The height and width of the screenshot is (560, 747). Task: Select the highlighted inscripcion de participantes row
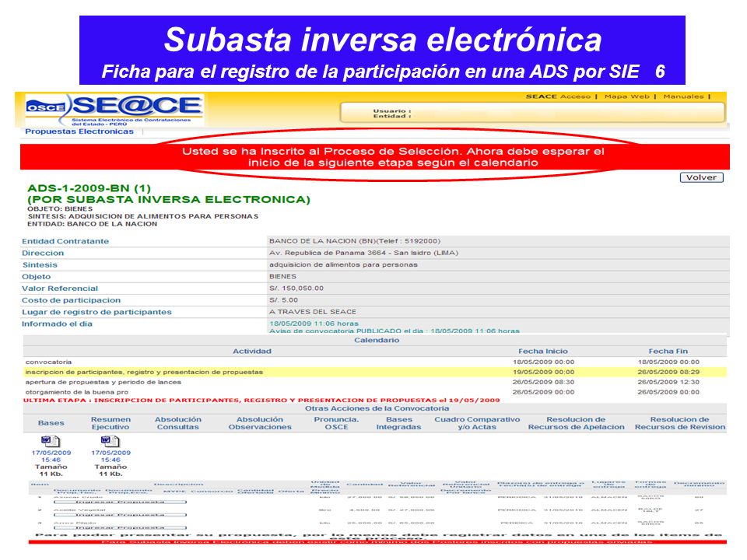coord(375,372)
